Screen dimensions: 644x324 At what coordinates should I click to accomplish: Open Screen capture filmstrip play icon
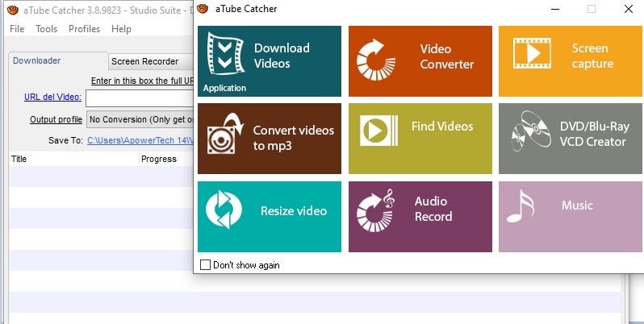point(532,53)
